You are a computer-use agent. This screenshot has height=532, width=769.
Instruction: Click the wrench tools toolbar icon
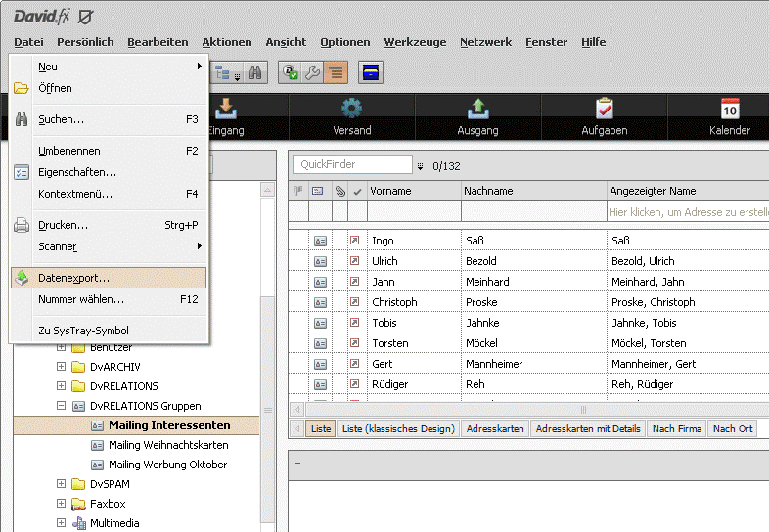(312, 73)
